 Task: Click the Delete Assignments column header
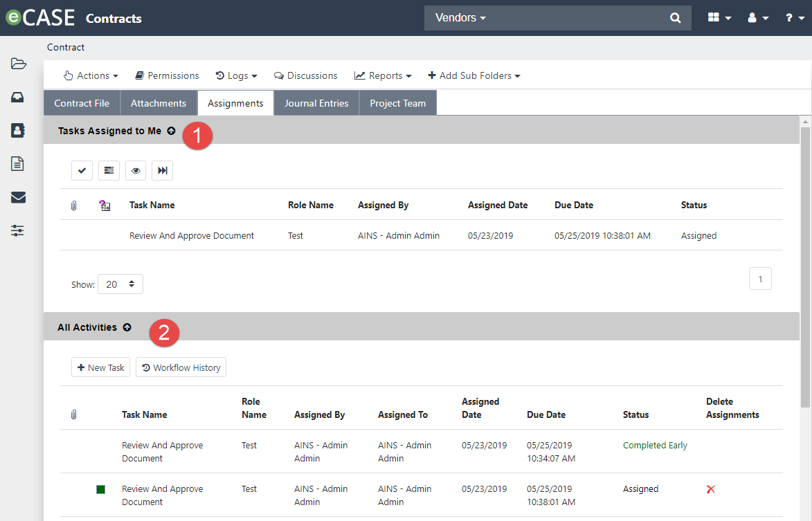733,408
